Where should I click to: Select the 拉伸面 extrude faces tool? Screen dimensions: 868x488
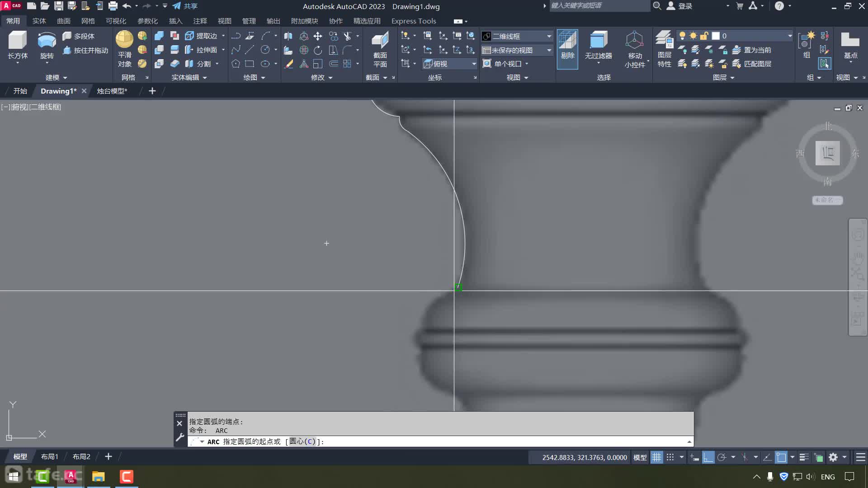pyautogui.click(x=201, y=50)
